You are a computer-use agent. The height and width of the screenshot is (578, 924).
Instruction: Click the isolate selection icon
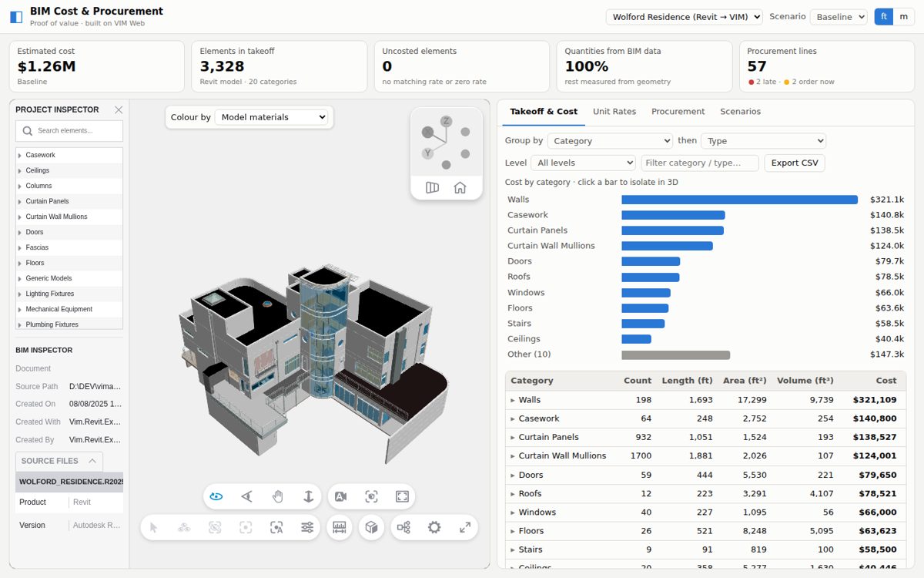[246, 527]
